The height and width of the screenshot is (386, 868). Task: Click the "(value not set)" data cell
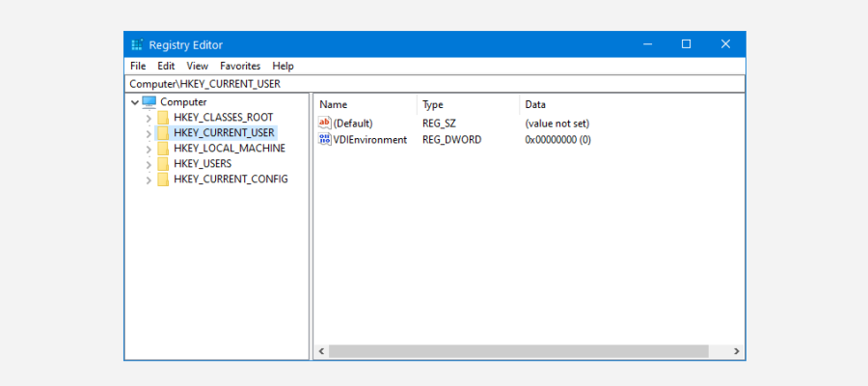[556, 124]
